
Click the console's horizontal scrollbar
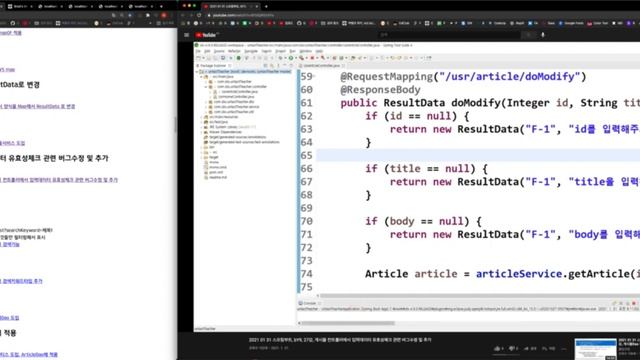click(348, 323)
